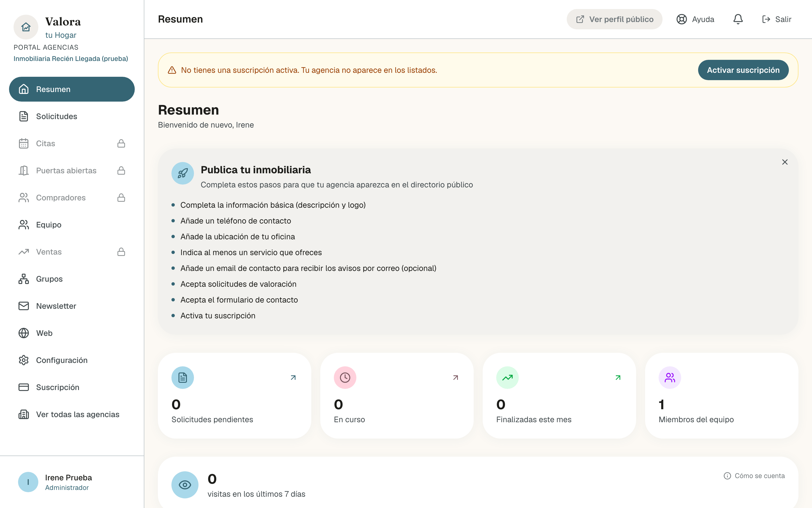Open arrow on Finalizadas este mes card
Screen dimensions: 812x508
pos(618,378)
